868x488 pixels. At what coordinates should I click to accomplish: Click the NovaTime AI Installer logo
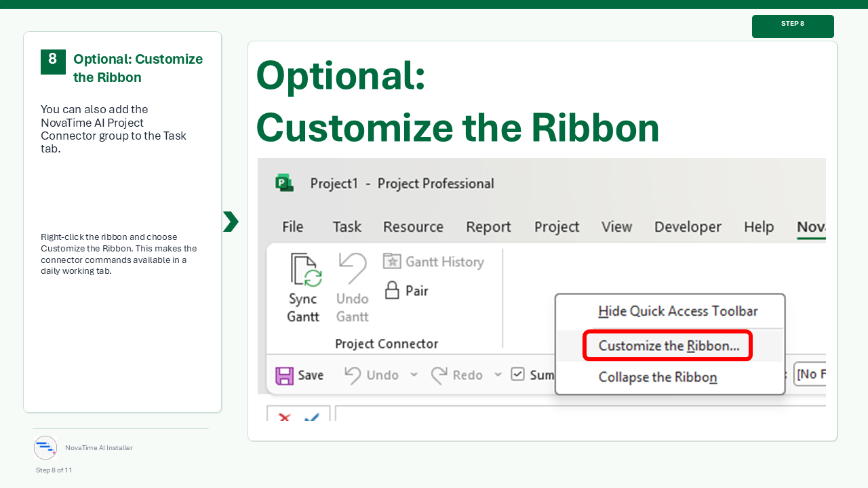45,447
